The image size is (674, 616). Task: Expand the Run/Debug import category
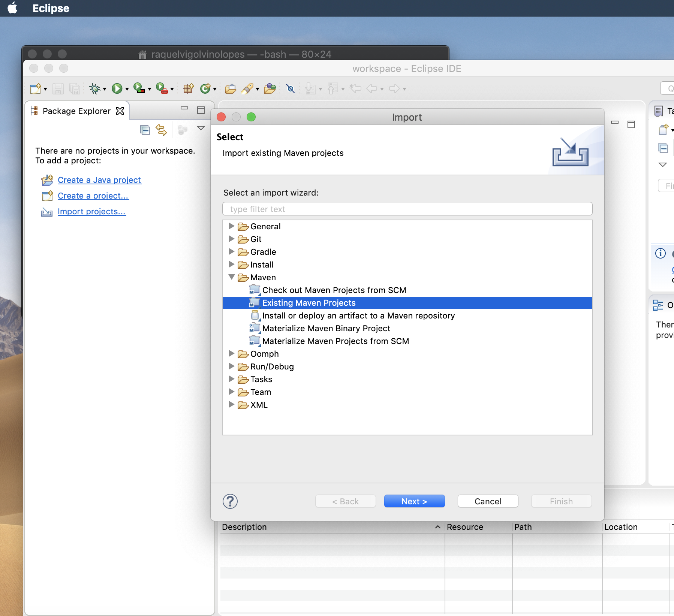coord(232,366)
